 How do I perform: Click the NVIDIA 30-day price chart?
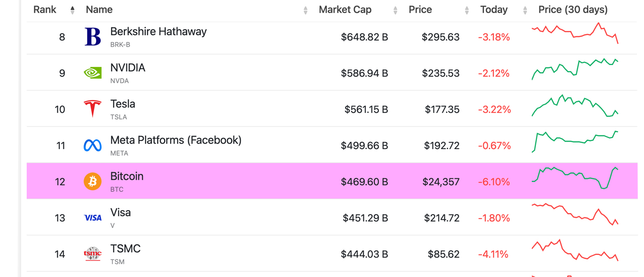click(x=575, y=70)
